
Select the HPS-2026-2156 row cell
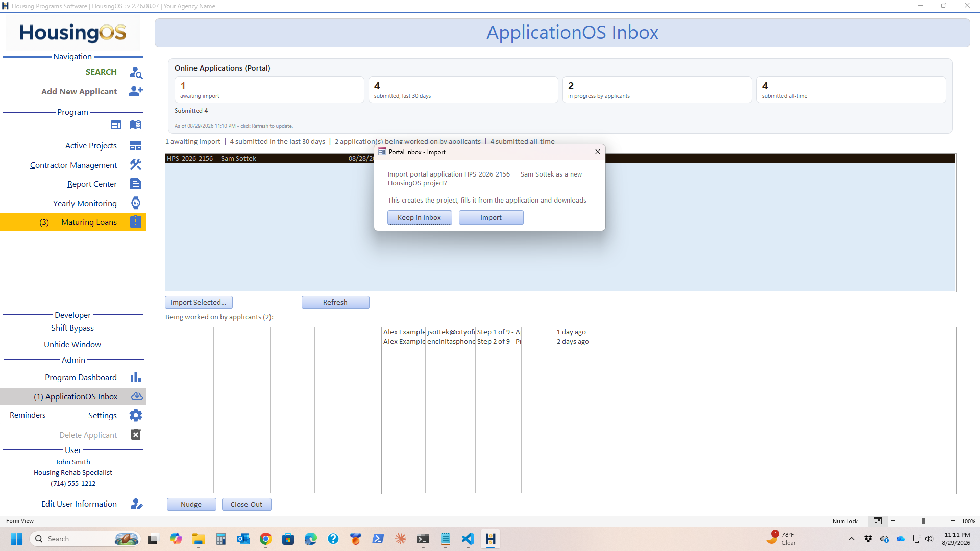(x=192, y=159)
